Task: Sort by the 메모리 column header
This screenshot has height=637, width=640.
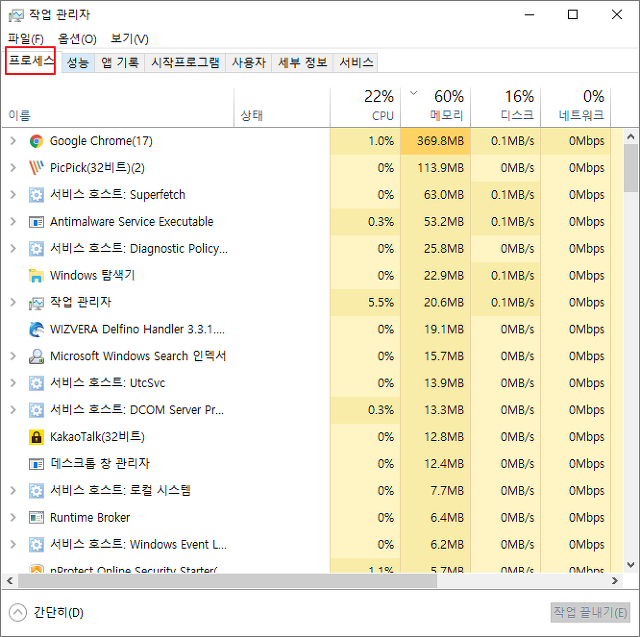Action: [x=436, y=107]
